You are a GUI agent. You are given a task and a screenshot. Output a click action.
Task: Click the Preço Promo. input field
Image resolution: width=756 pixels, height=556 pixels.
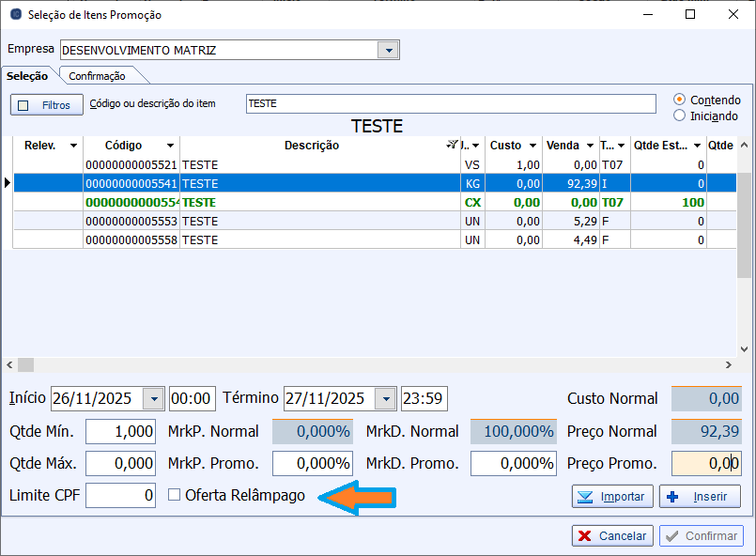coord(706,463)
